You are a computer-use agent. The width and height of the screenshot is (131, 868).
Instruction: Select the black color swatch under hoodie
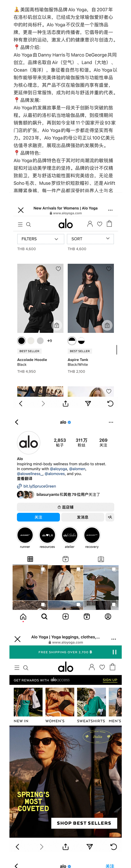(21, 341)
